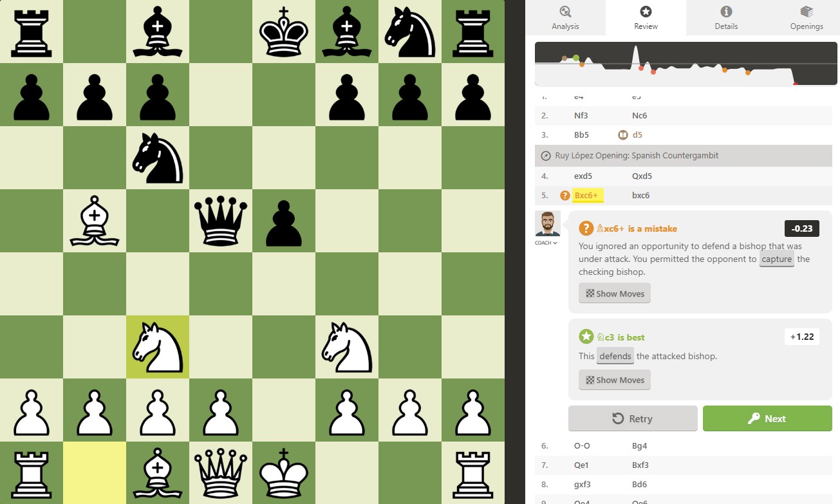The width and height of the screenshot is (840, 504).
Task: Click the book icon beside d5
Action: pos(622,135)
